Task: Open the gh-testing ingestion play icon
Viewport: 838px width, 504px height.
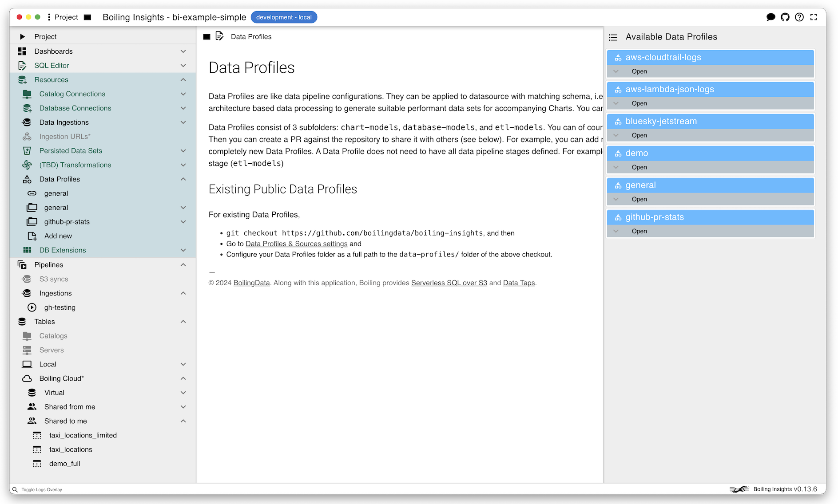Action: click(x=32, y=307)
